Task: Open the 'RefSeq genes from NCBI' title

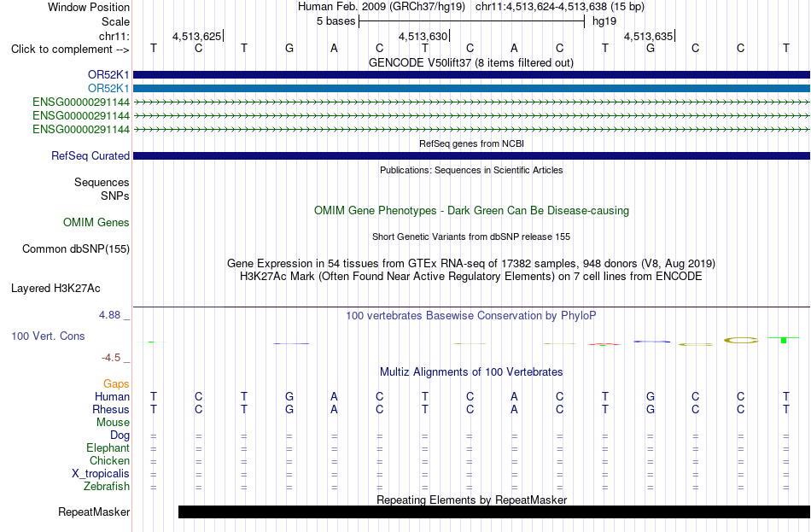Action: tap(471, 143)
